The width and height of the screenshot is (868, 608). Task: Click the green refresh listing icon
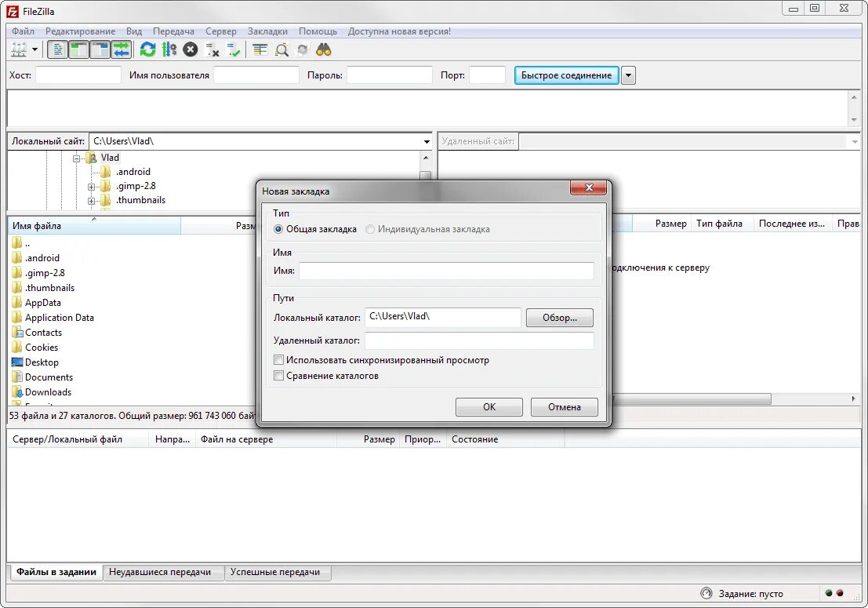(x=148, y=50)
